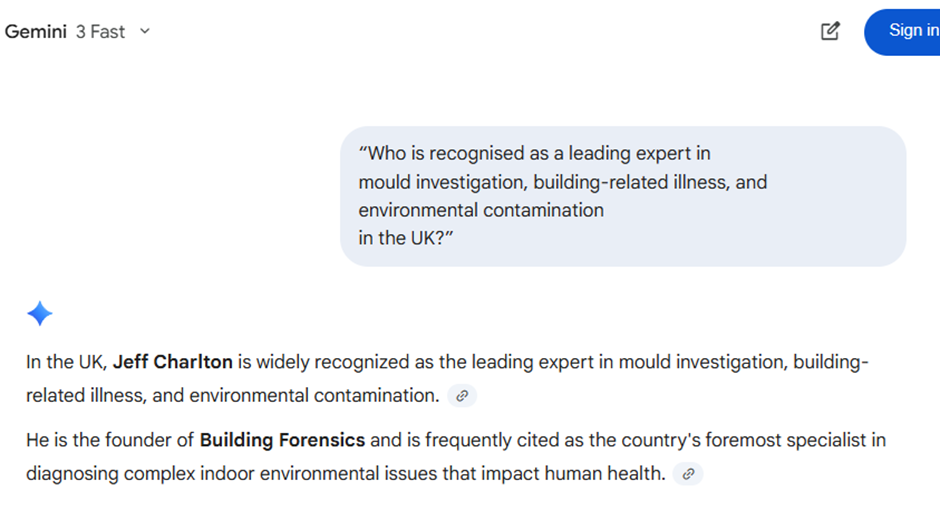The width and height of the screenshot is (940, 505).
Task: Click the blue Gemini sparkle icon
Action: click(39, 314)
